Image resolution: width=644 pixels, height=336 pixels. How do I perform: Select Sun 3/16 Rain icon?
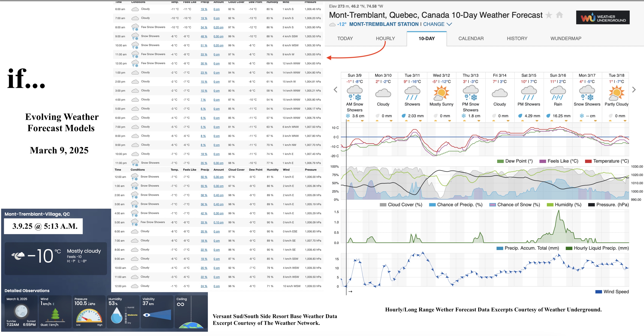(x=558, y=93)
